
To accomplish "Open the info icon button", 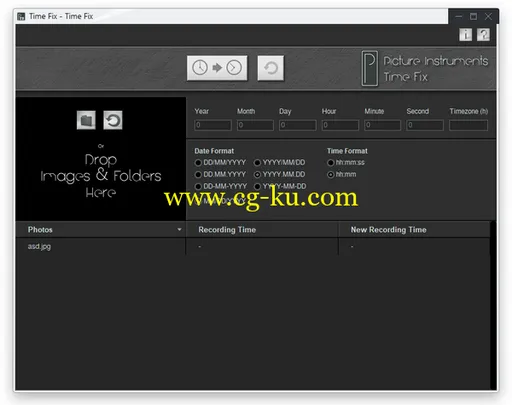I will coord(465,34).
